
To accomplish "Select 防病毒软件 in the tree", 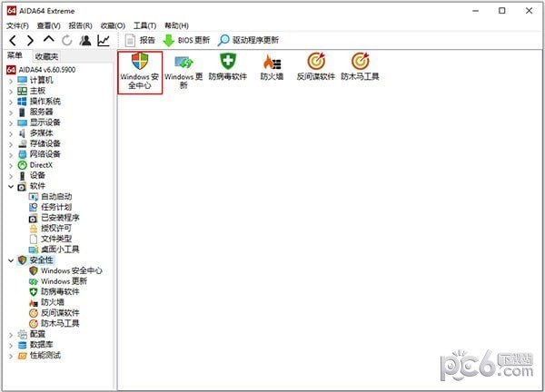I will [x=54, y=291].
